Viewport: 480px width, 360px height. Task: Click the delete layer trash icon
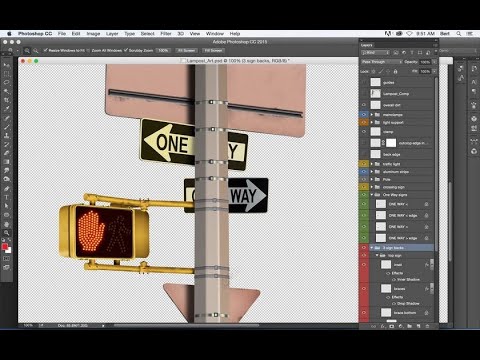(x=428, y=326)
